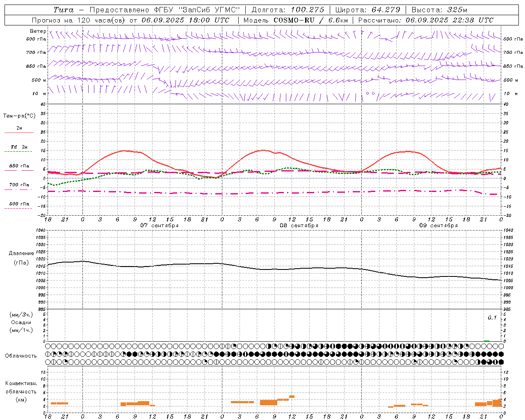Select provider text ФГБУ "ЗапСиб УГМС"

click(x=196, y=10)
